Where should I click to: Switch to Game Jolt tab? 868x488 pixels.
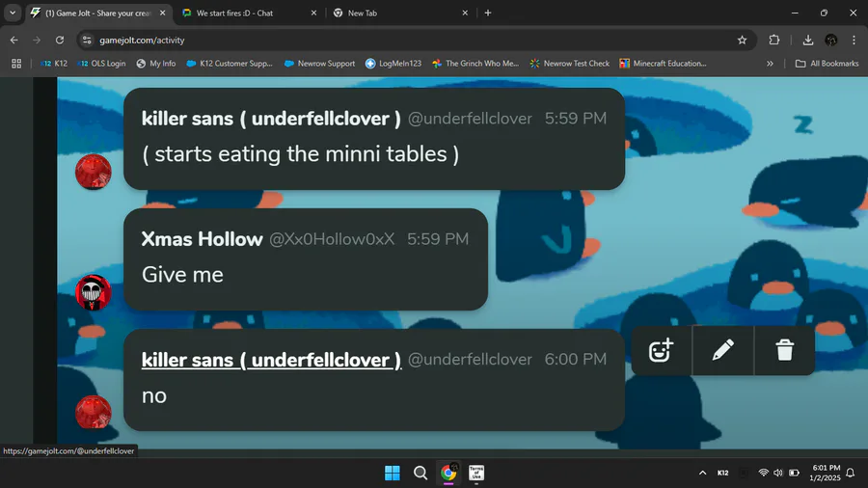(x=98, y=13)
